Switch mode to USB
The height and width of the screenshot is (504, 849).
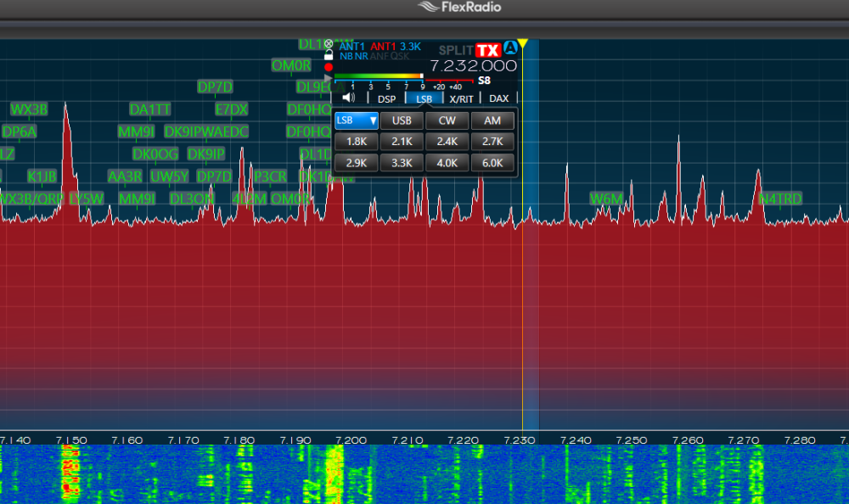[402, 120]
